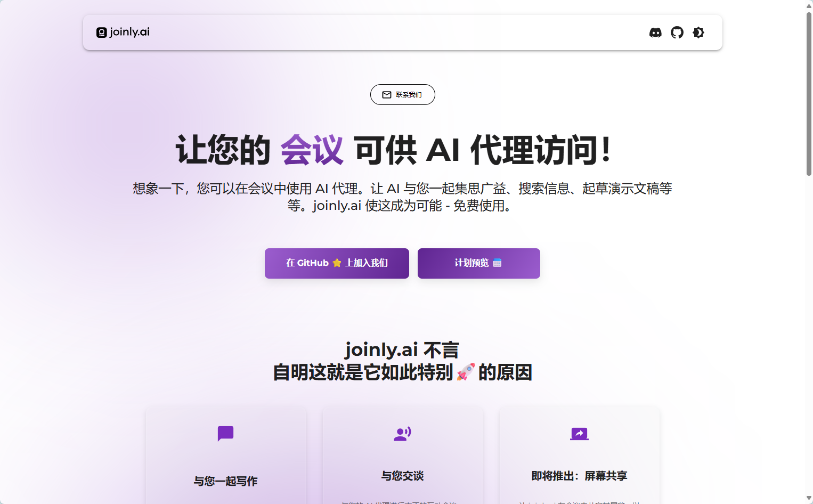Open the GitHub icon in the header
The height and width of the screenshot is (504, 813).
(677, 32)
